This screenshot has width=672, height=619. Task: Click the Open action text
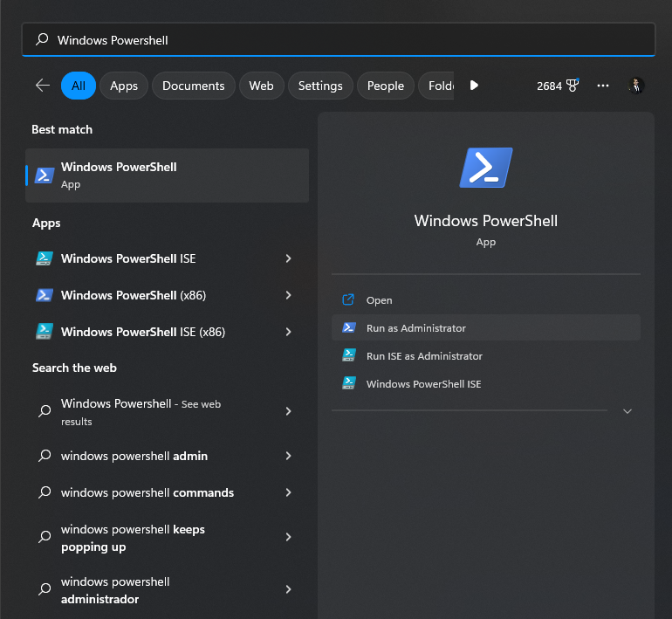379,300
